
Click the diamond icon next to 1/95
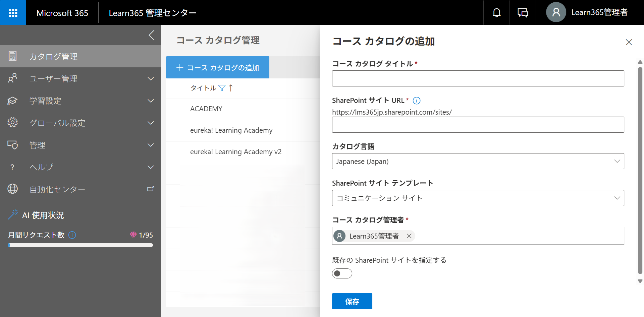coord(133,235)
